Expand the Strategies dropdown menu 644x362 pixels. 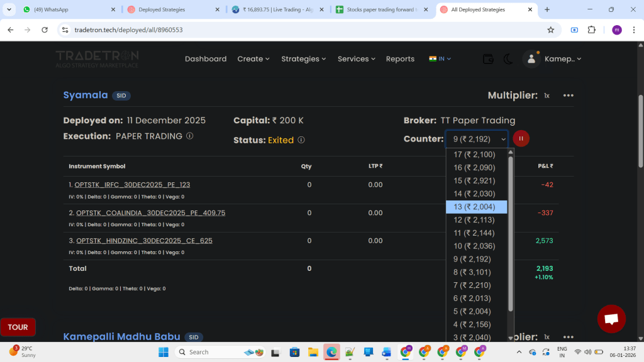coord(304,59)
